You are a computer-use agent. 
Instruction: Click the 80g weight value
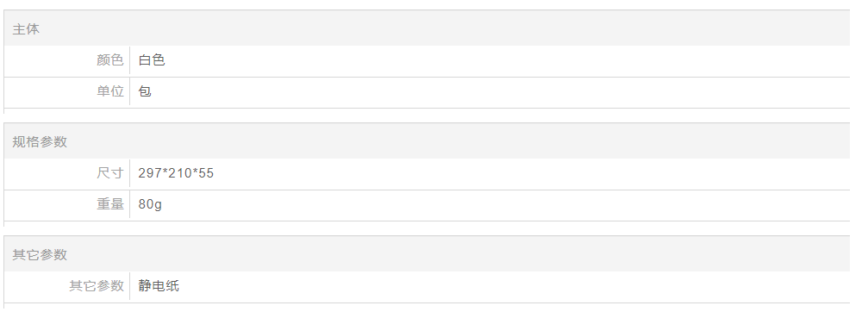point(150,204)
